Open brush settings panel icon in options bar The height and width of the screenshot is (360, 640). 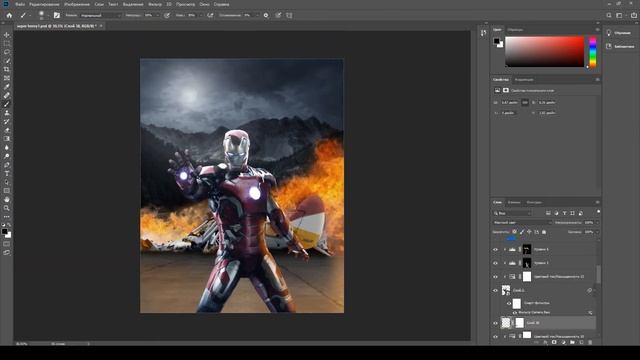pyautogui.click(x=57, y=15)
